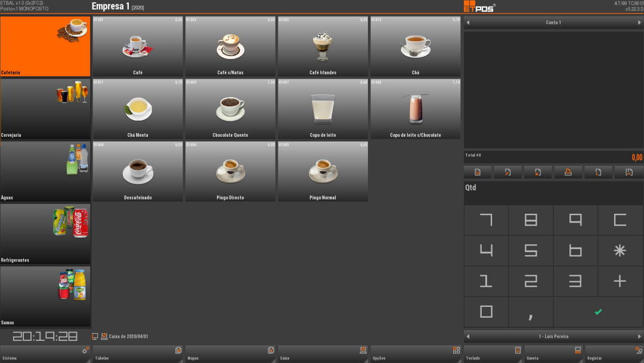
Task: Select the Refrigerantes category
Action: [45, 234]
